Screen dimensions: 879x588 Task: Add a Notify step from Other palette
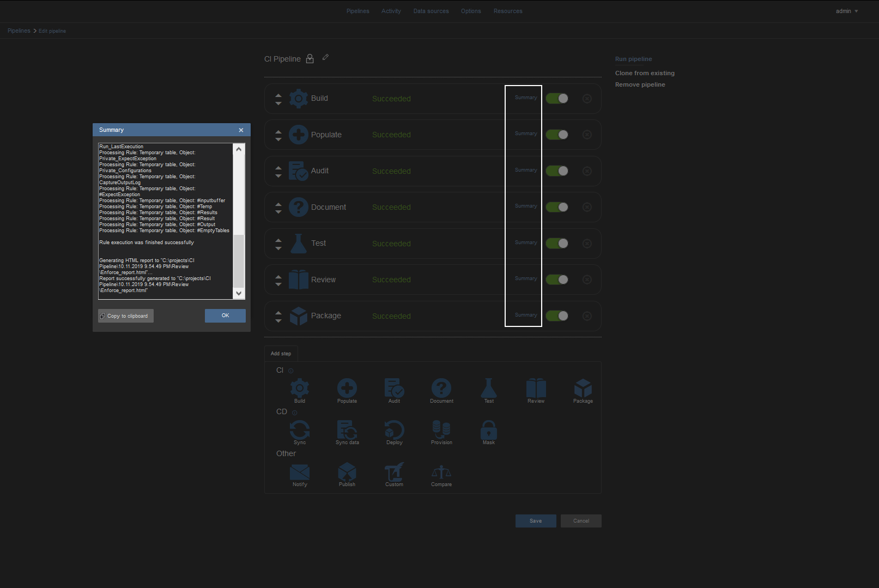(300, 471)
